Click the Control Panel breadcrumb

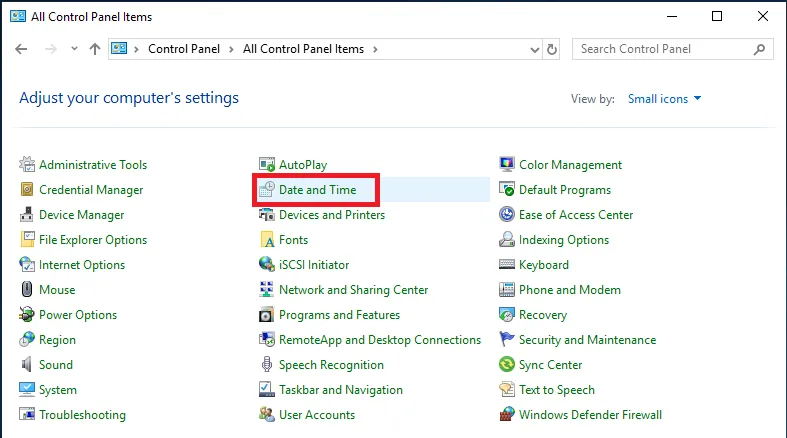[184, 49]
